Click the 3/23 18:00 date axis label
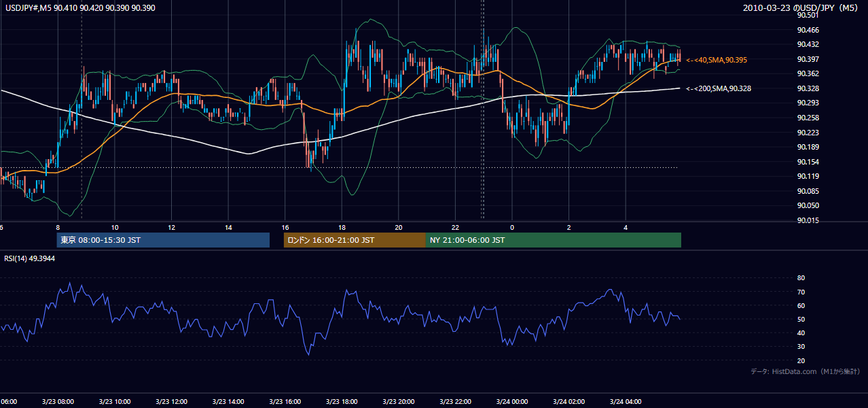Screen dimensions: 868x408 tap(342, 402)
